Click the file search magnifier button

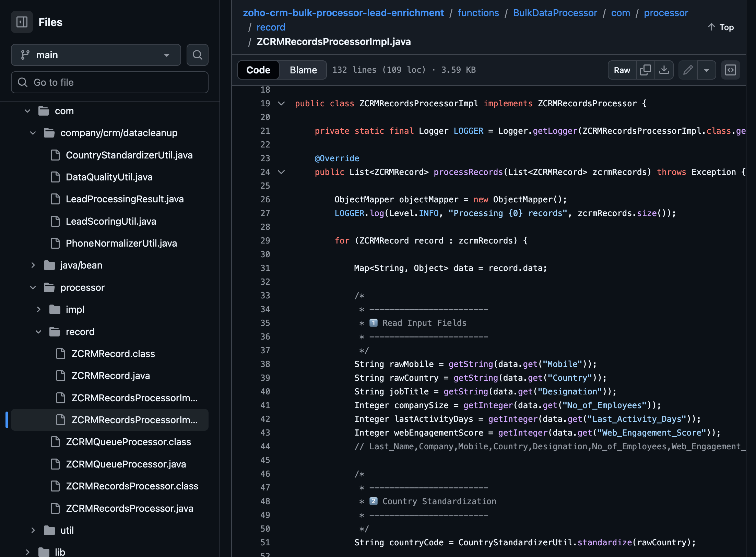point(197,55)
